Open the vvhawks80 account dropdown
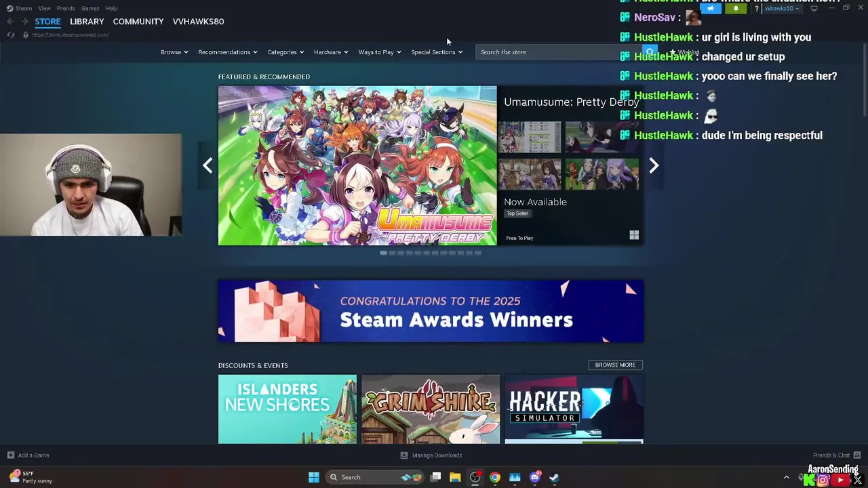Image resolution: width=868 pixels, height=488 pixels. tap(781, 9)
